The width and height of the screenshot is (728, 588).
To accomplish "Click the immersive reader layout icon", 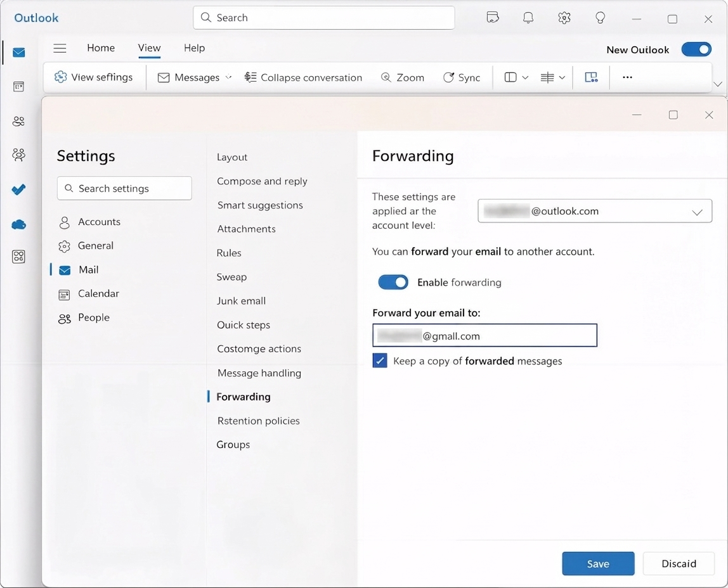I will coord(591,77).
